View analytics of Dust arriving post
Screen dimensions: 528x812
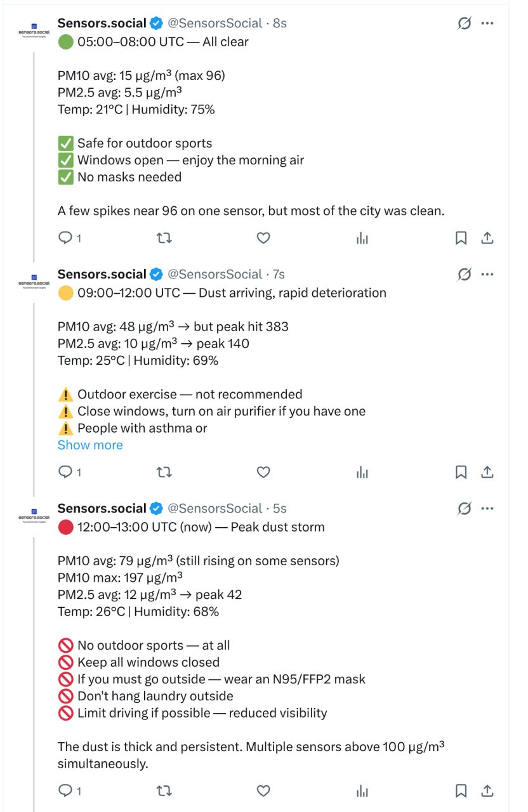[x=362, y=473]
